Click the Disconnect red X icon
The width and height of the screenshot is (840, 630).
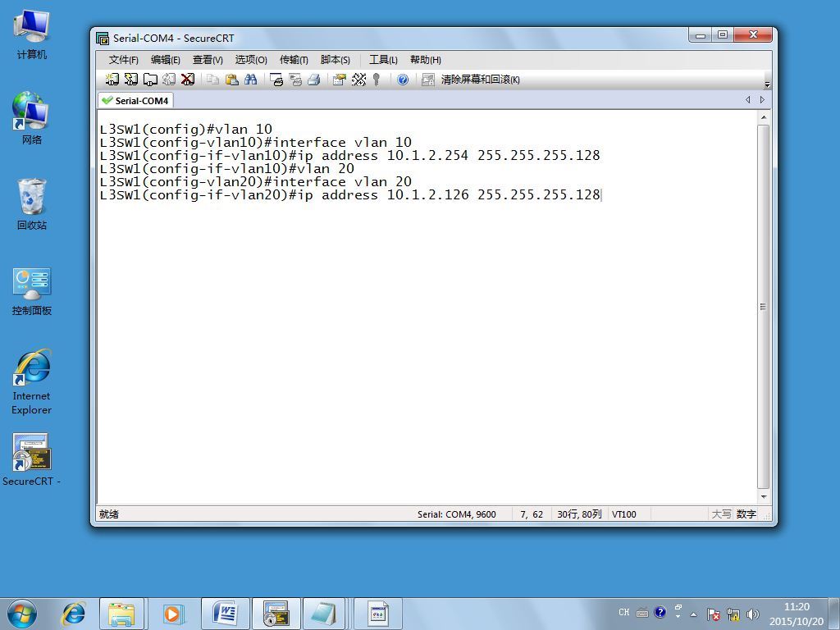click(188, 80)
